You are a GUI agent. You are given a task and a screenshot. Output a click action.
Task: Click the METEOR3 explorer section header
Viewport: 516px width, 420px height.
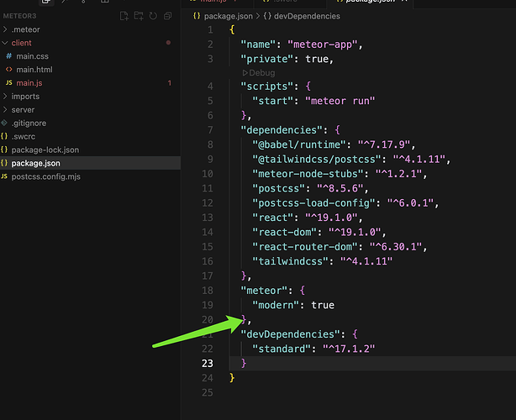(19, 16)
